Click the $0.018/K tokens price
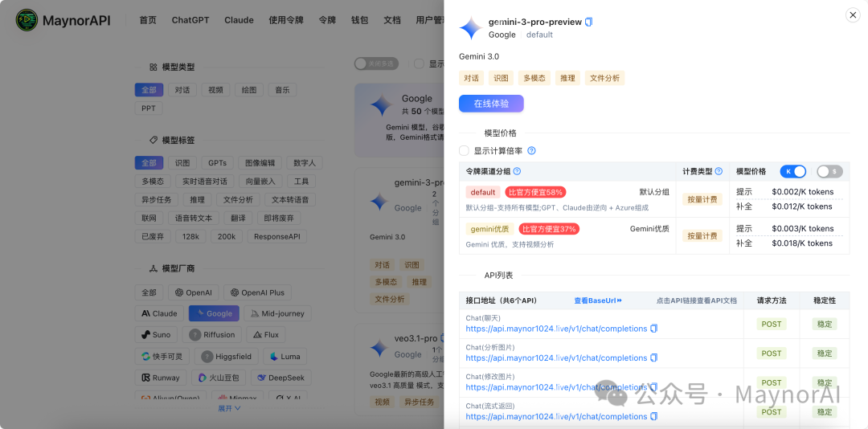The image size is (868, 429). click(802, 243)
